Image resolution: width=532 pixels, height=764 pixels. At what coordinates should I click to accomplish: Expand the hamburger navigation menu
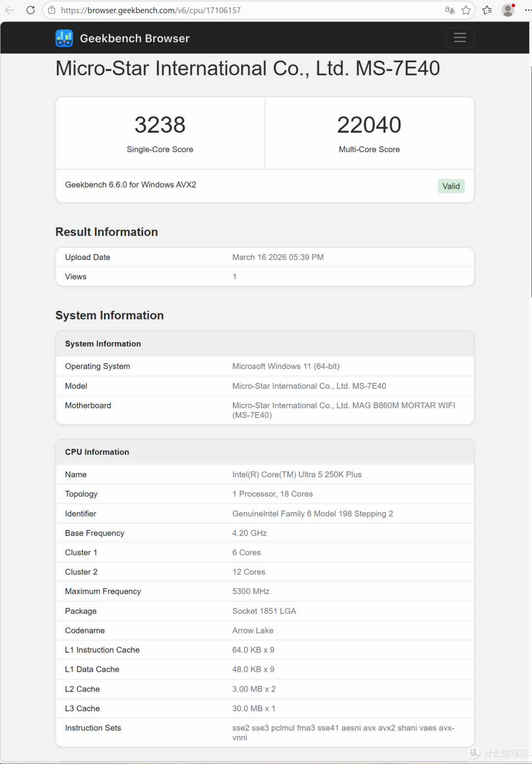[460, 37]
